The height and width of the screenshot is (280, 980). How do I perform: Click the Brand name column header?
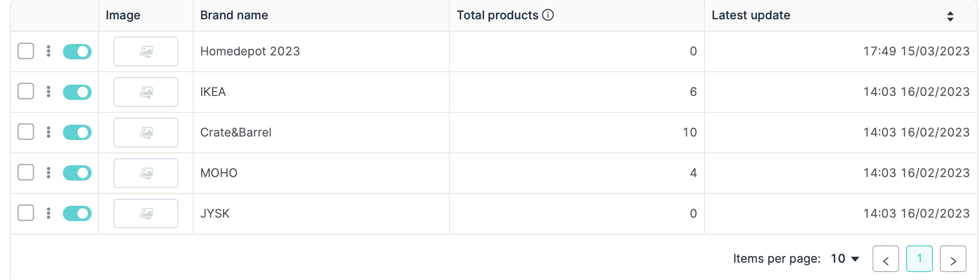tap(234, 15)
